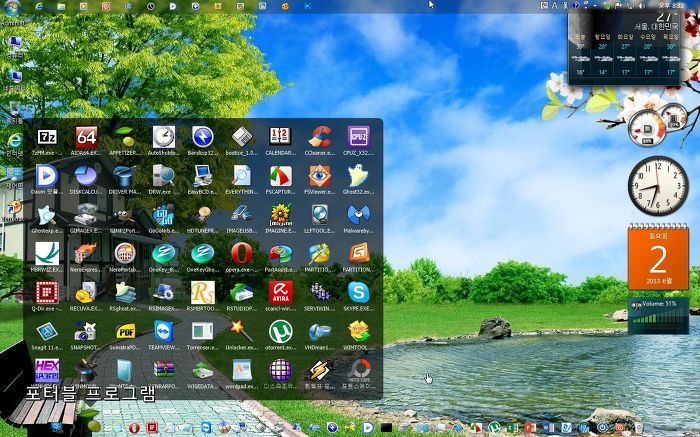
Task: Launch the NeroPortable colosseum icon
Action: tap(125, 254)
